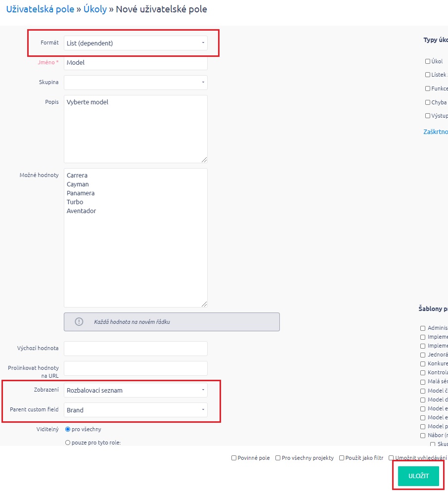Check the Úkol task type checkbox
This screenshot has width=448, height=491.
click(x=428, y=61)
